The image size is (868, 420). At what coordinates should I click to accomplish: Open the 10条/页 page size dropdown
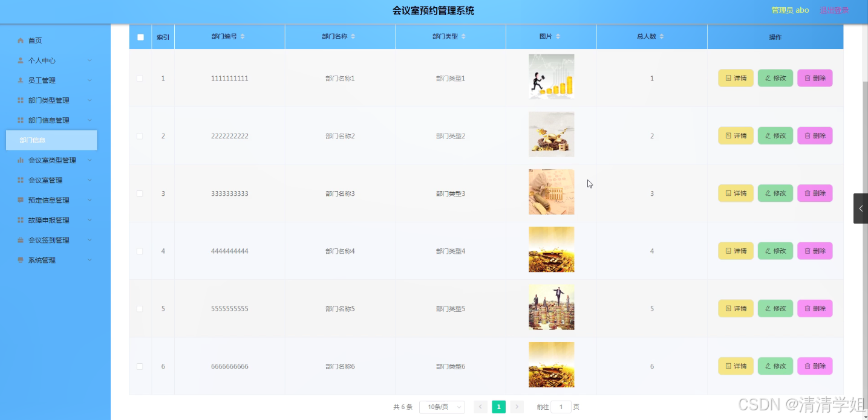click(x=442, y=407)
